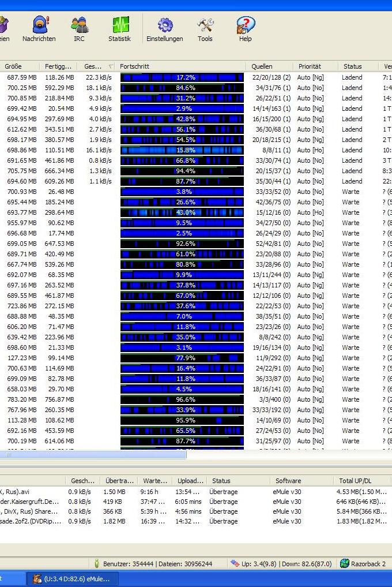Select upload row der.Kaisergruft.De...

(x=29, y=502)
